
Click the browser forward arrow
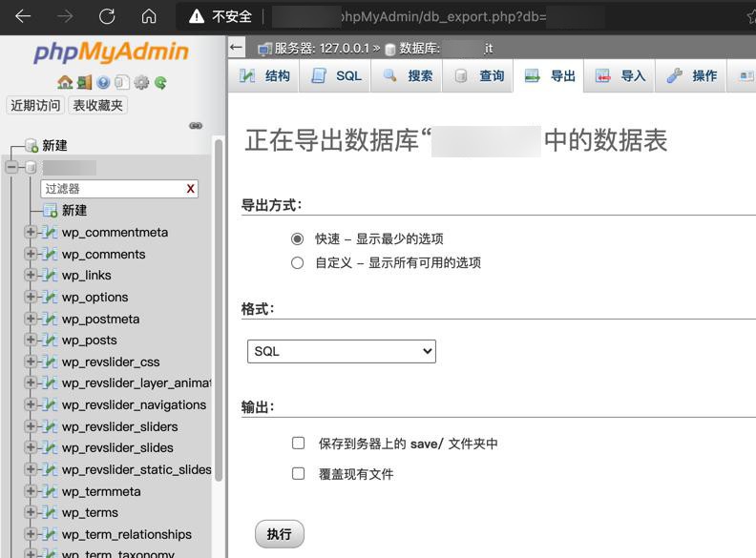point(65,16)
